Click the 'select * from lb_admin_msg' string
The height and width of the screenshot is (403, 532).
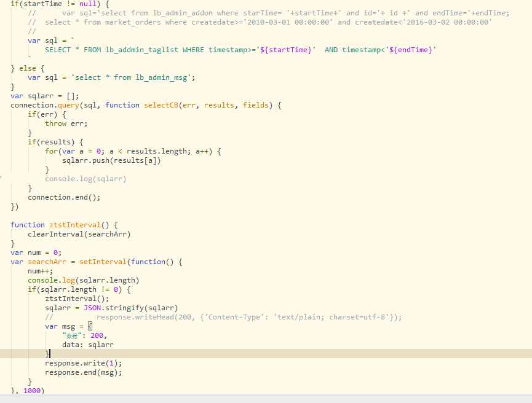pos(131,77)
